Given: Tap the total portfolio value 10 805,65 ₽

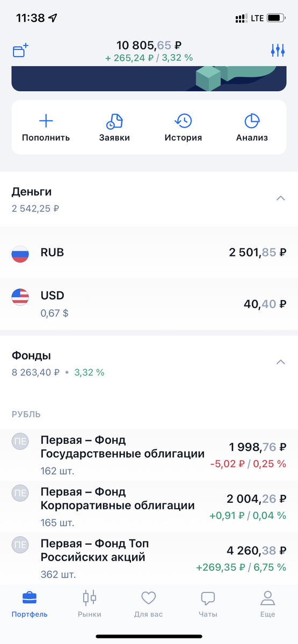Looking at the screenshot, I should [149, 46].
